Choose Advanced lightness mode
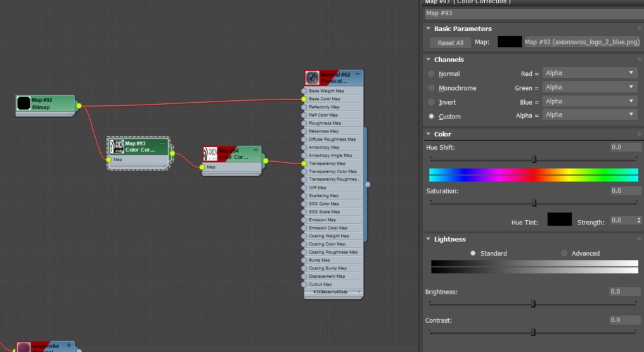The image size is (644, 352). 564,253
